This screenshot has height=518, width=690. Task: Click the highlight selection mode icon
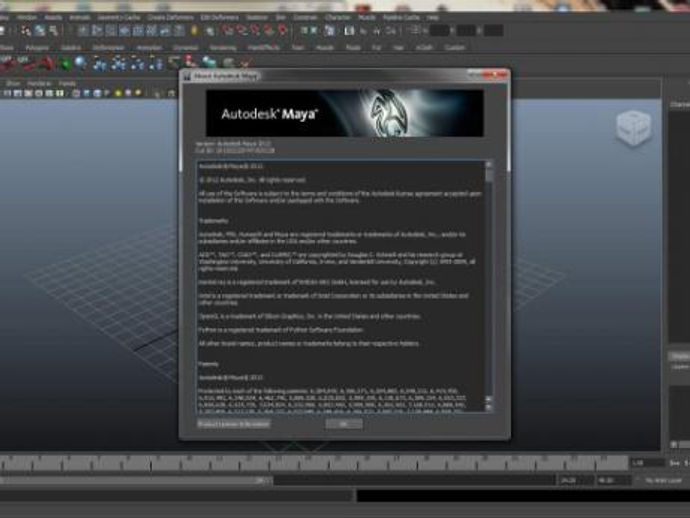pyautogui.click(x=210, y=31)
